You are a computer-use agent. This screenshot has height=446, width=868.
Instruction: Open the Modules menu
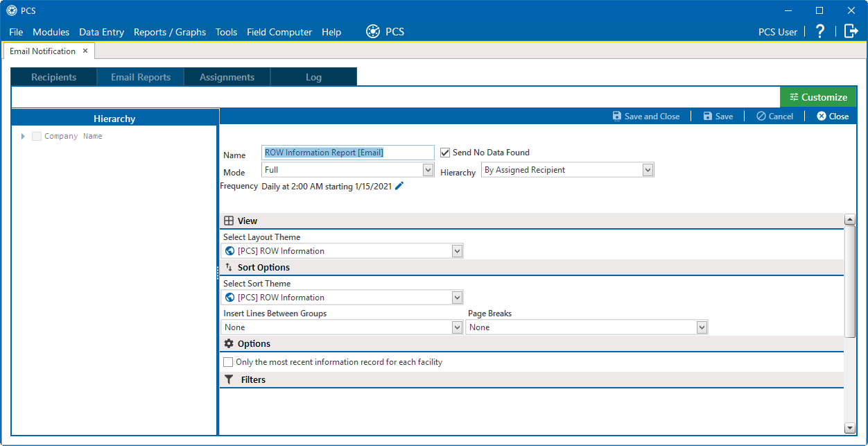(51, 32)
